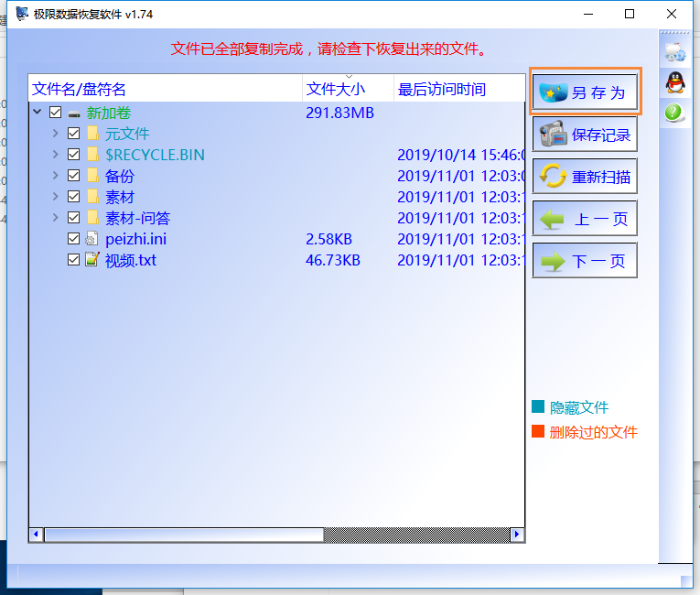Expand the 素材-问答 folder
This screenshot has height=595, width=700.
55,217
